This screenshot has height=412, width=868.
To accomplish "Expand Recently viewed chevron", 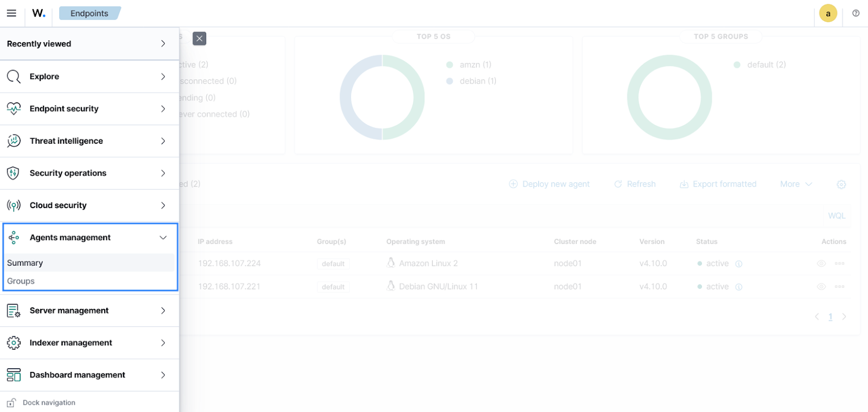I will [163, 43].
